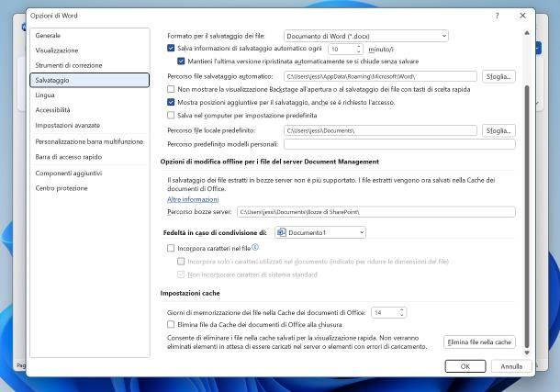Click the Opzioni di modifica offline heading
The image size is (560, 392).
pyautogui.click(x=270, y=162)
